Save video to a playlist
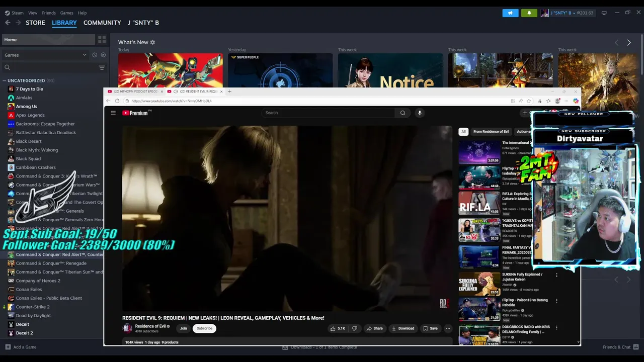Image resolution: width=644 pixels, height=362 pixels. pos(430,328)
